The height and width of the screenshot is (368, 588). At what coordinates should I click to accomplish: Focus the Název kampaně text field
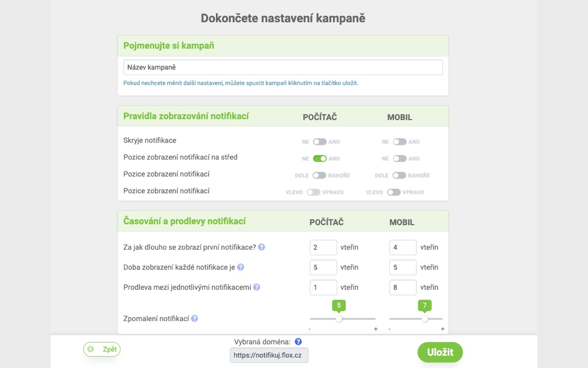[x=283, y=67]
